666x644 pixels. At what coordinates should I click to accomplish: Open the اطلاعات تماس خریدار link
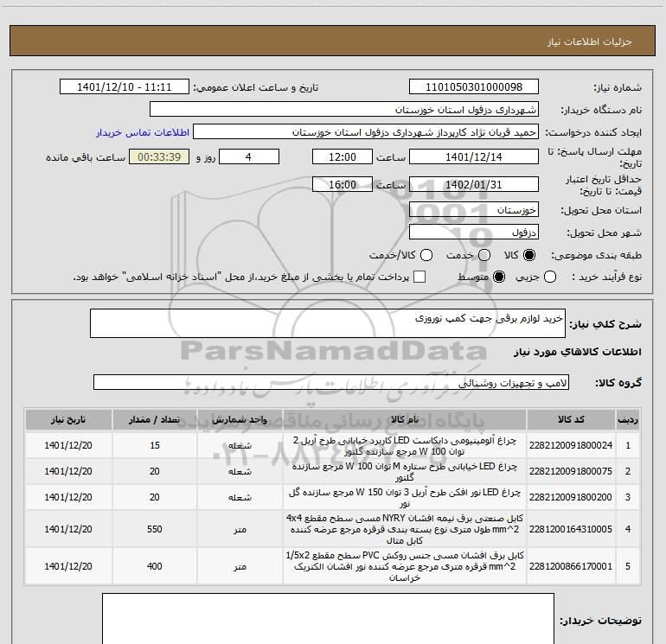[x=143, y=132]
